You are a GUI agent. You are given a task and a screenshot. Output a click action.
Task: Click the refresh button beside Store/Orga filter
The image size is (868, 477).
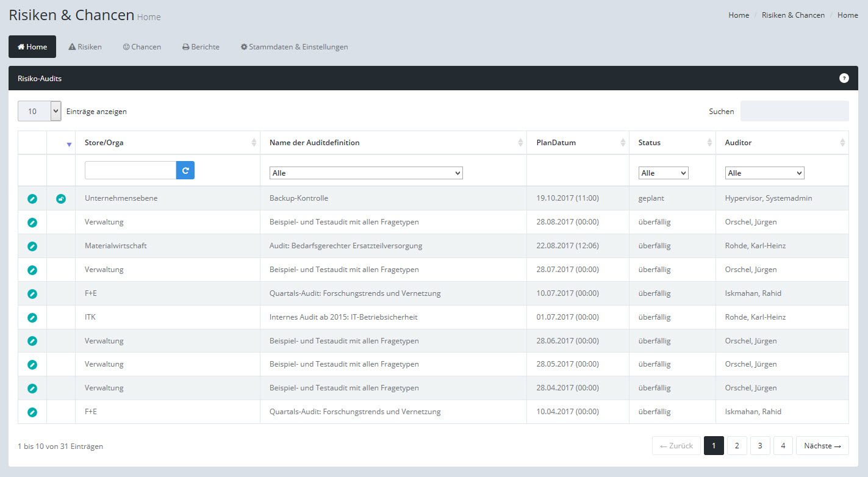coord(185,170)
